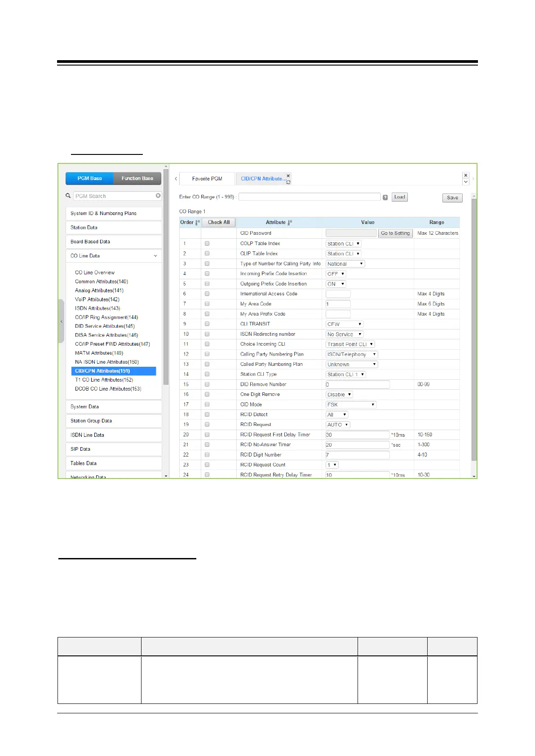Open the CID Mode FSK dropdown
This screenshot has height=756, width=535.
click(x=351, y=404)
